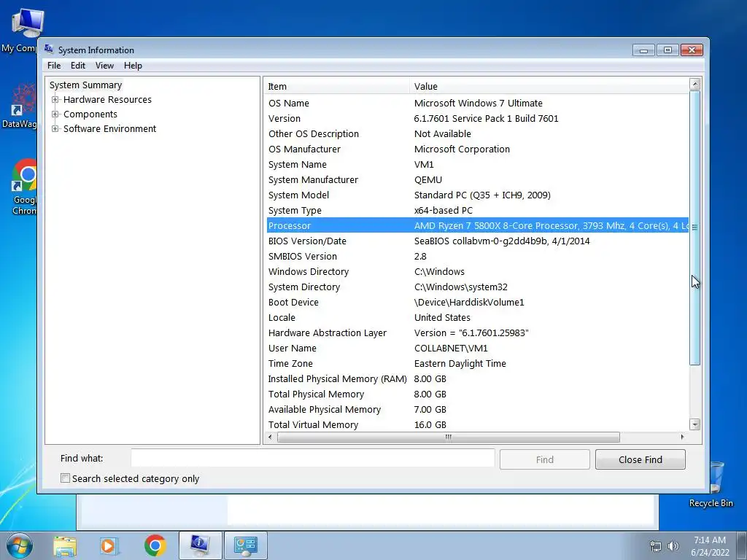This screenshot has height=560, width=747.
Task: Select the User Name row
Action: click(x=477, y=348)
